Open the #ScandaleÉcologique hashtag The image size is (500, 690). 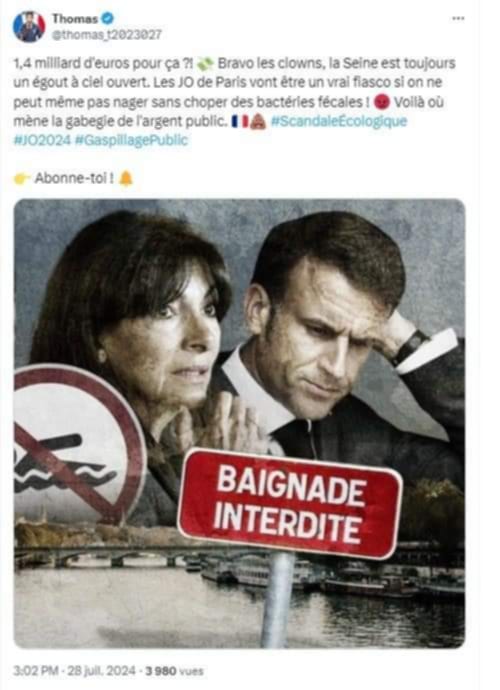coord(339,121)
